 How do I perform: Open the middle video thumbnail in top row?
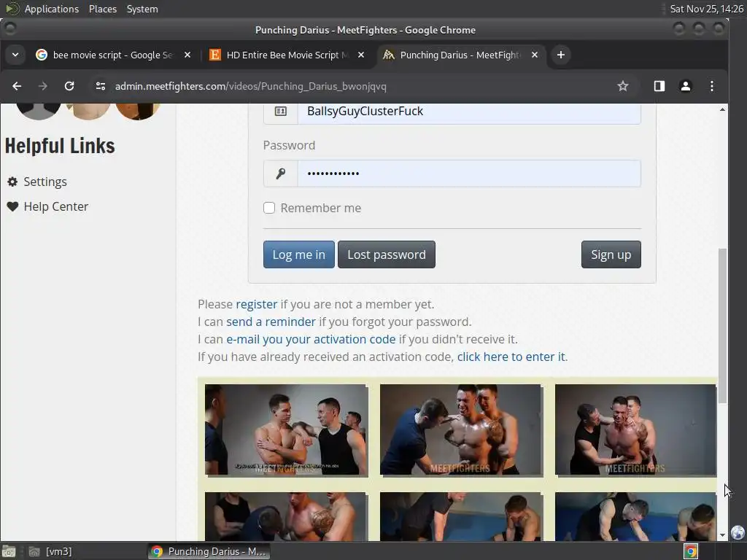461,430
